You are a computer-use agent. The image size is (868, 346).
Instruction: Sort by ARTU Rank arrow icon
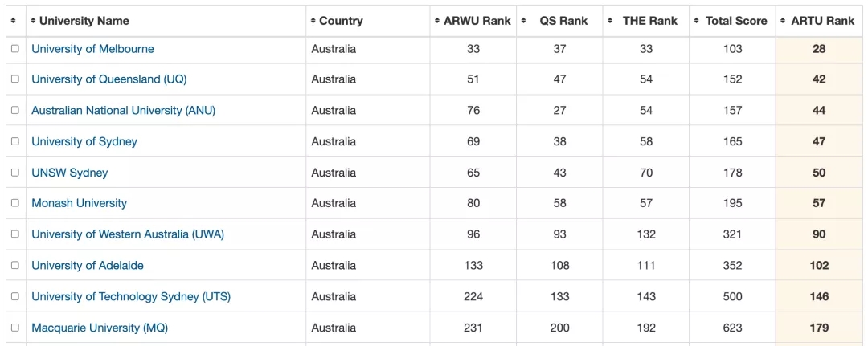coord(783,21)
